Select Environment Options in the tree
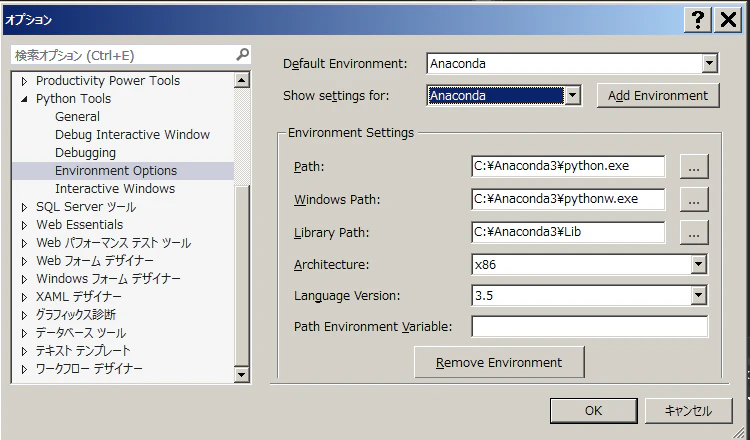Image resolution: width=750 pixels, height=440 pixels. 116,171
